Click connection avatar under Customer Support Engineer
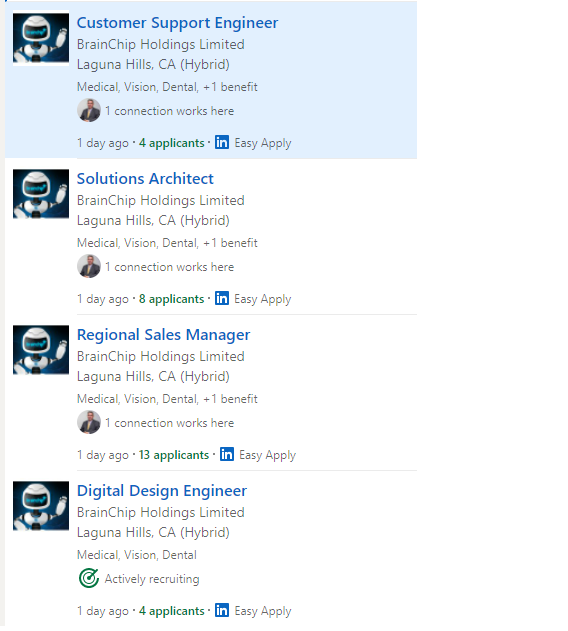The height and width of the screenshot is (631, 568). click(x=89, y=110)
